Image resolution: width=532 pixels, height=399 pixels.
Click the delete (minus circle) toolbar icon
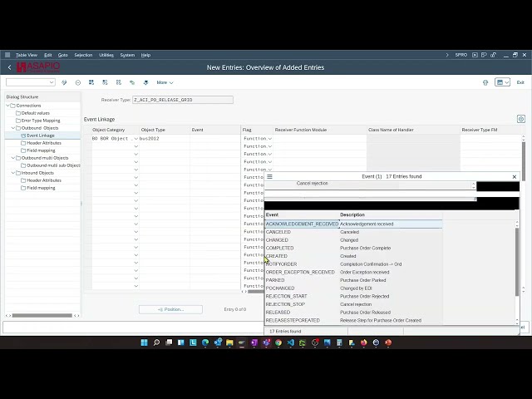click(x=77, y=82)
